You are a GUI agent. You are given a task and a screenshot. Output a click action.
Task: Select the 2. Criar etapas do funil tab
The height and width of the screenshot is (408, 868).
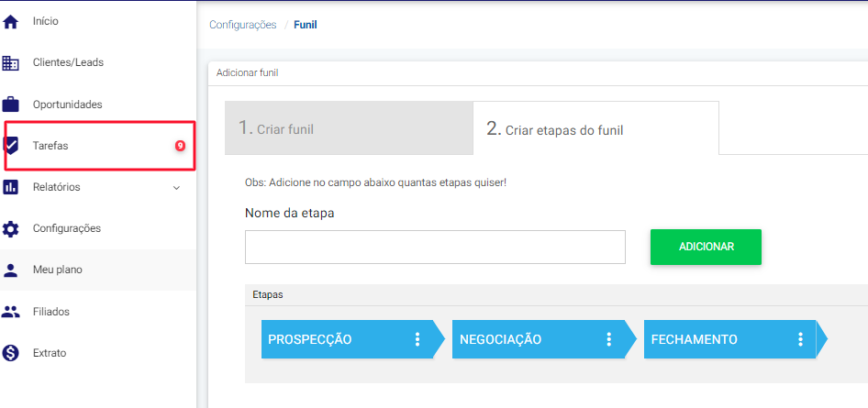pyautogui.click(x=596, y=128)
